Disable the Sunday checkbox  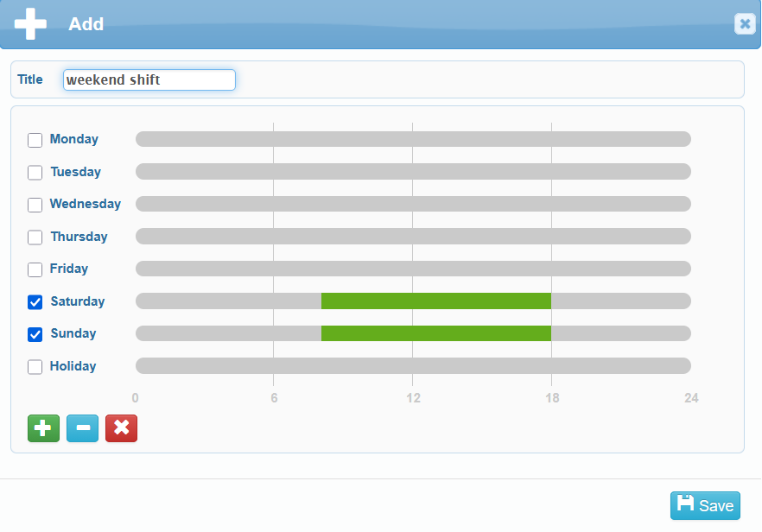coord(35,334)
